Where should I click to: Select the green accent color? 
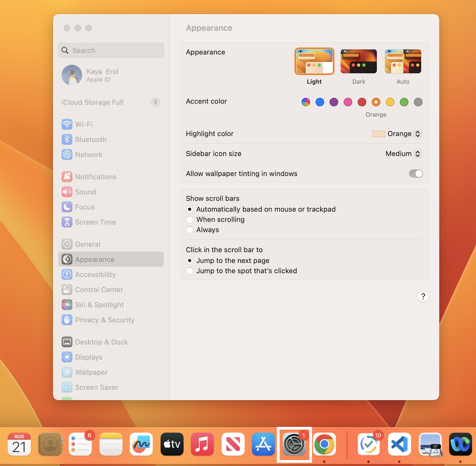[x=404, y=102]
